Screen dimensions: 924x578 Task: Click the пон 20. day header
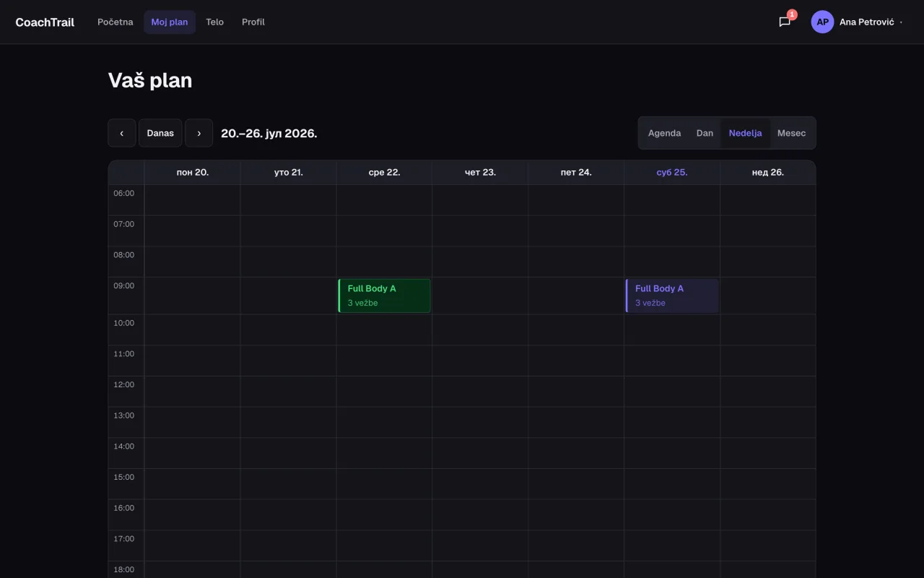point(193,172)
